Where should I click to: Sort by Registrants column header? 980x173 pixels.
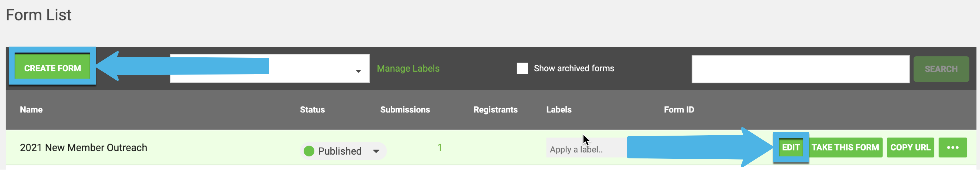pyautogui.click(x=495, y=110)
